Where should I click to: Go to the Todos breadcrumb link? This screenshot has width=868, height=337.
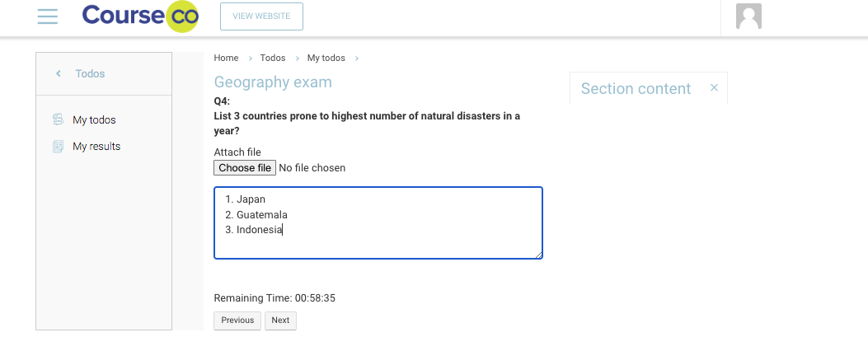point(273,58)
